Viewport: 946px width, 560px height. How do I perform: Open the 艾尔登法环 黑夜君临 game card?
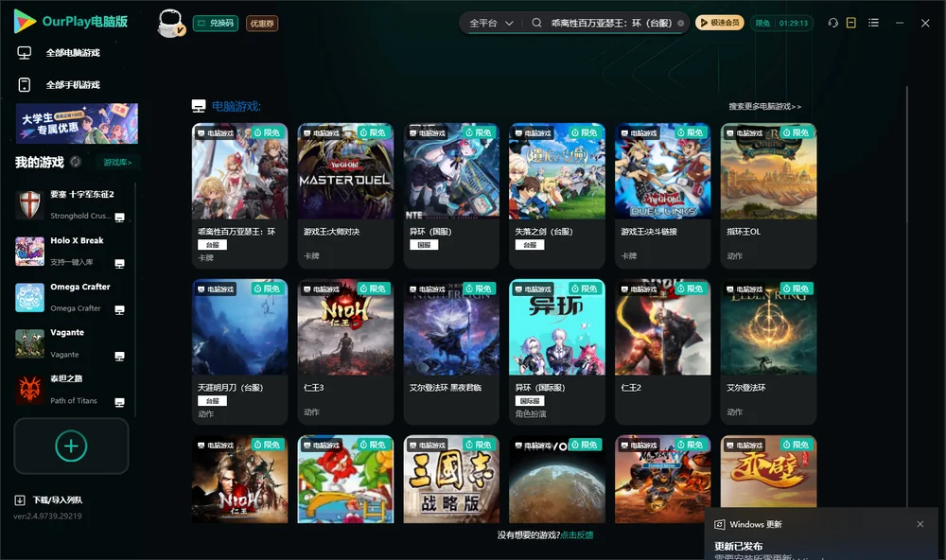(x=451, y=352)
